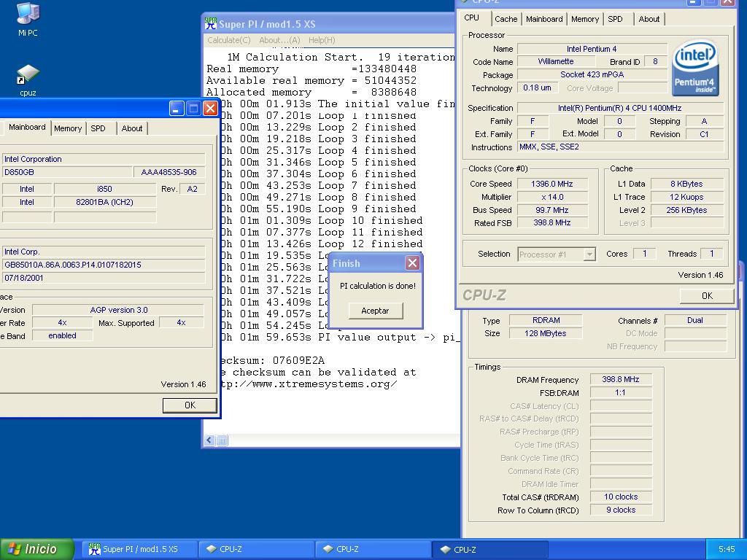Click OK in the CPU tab CPU-Z window

(707, 296)
